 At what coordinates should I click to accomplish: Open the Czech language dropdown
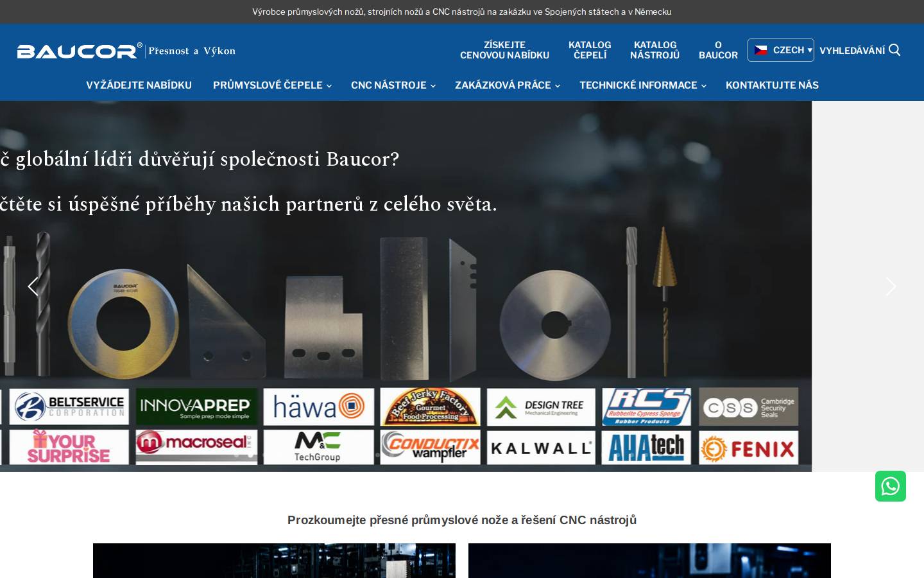[x=781, y=50]
